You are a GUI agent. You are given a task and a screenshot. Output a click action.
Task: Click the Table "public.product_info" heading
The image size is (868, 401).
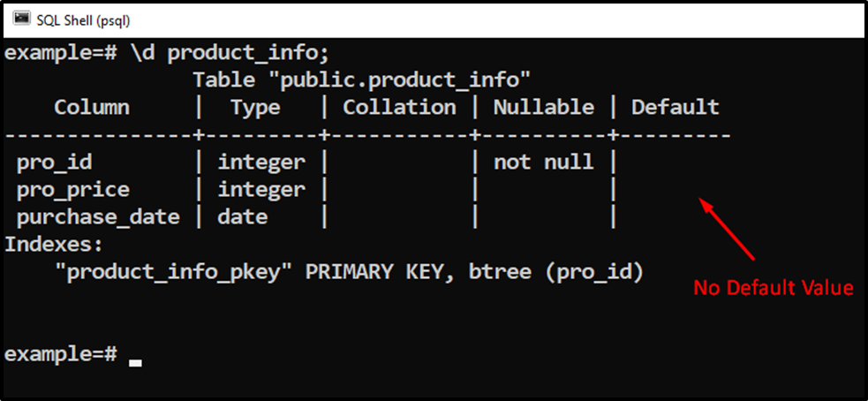point(361,81)
